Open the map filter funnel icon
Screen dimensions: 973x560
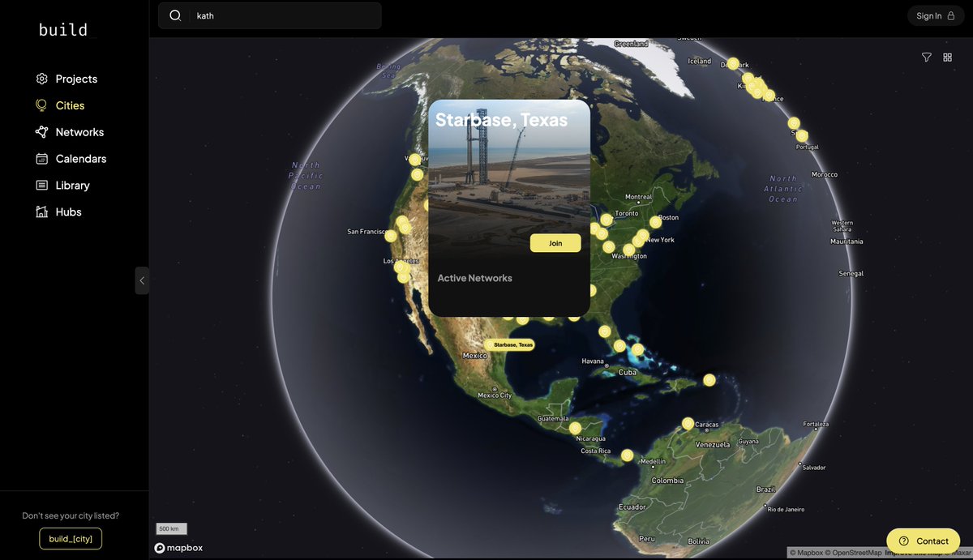927,58
